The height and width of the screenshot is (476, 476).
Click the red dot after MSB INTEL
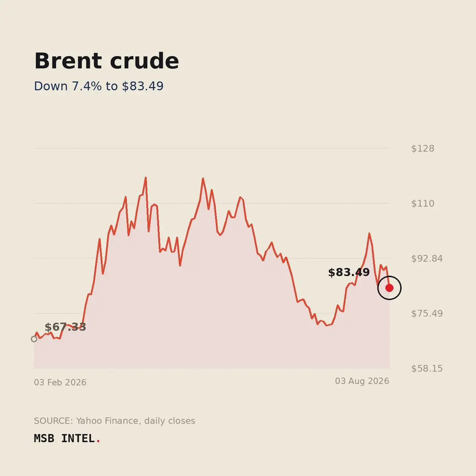pos(98,442)
